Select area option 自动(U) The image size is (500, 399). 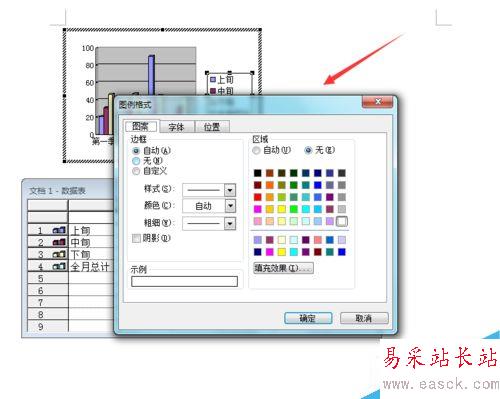(272, 150)
